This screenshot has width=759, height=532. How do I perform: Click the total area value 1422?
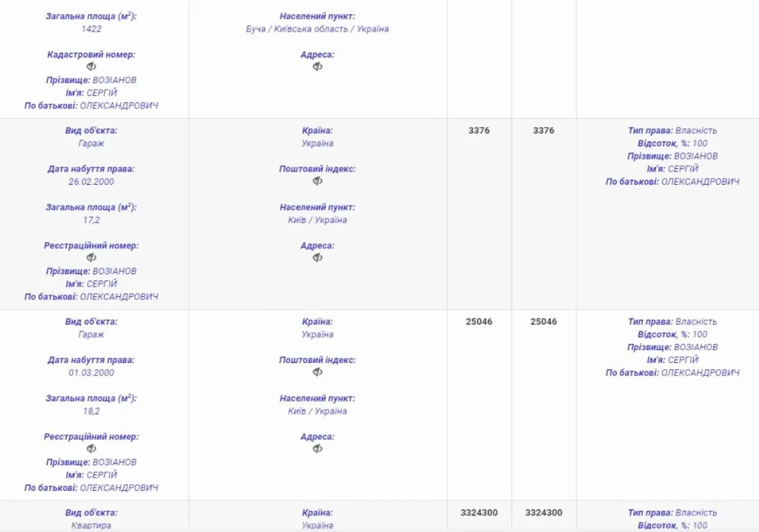92,29
